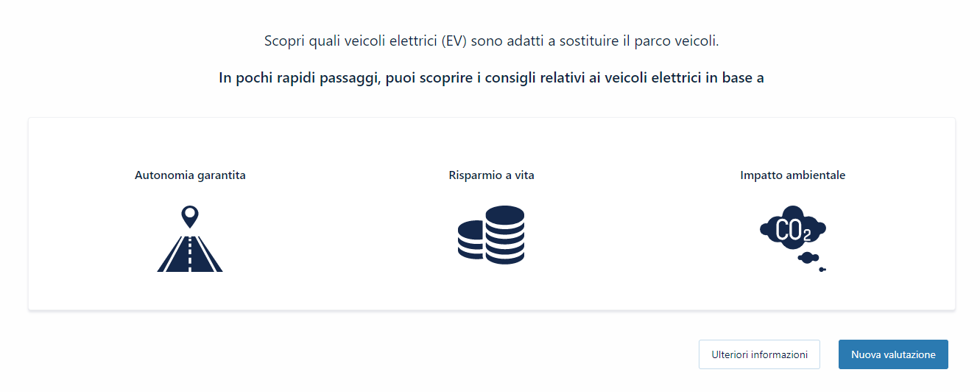The height and width of the screenshot is (392, 980).
Task: Click the tiniest bubble under CO2 cloud
Action: point(822,270)
